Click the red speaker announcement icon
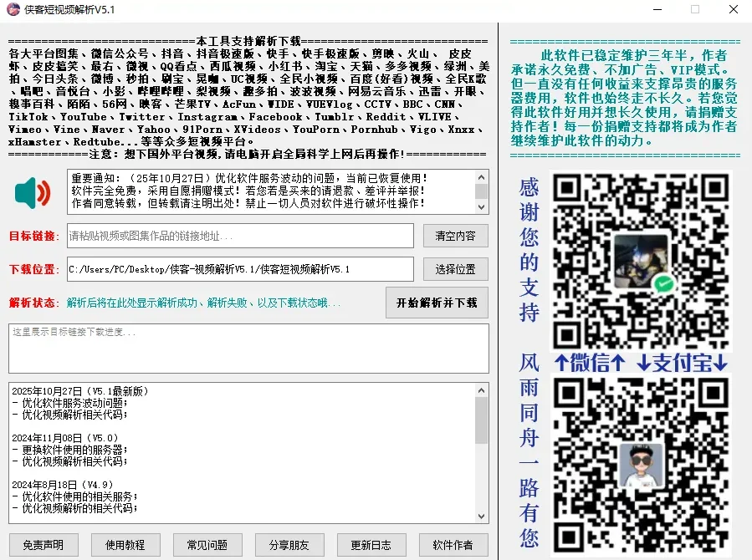Image resolution: width=752 pixels, height=560 pixels. tap(33, 192)
